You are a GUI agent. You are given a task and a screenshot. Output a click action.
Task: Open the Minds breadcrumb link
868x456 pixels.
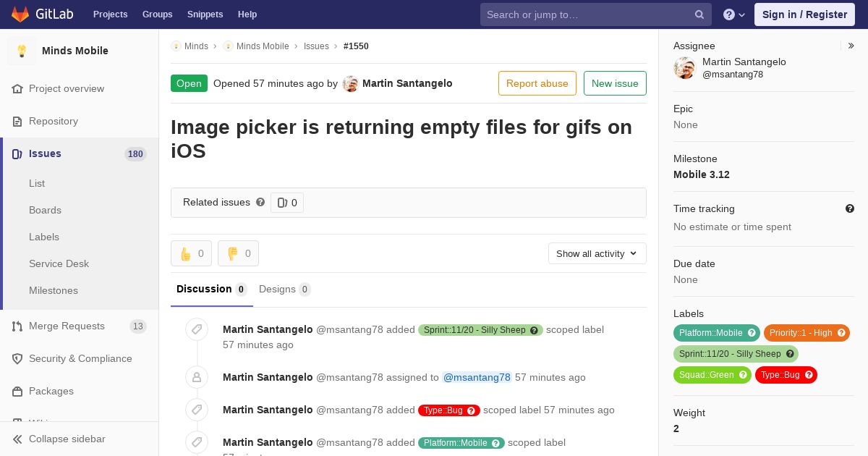point(196,46)
